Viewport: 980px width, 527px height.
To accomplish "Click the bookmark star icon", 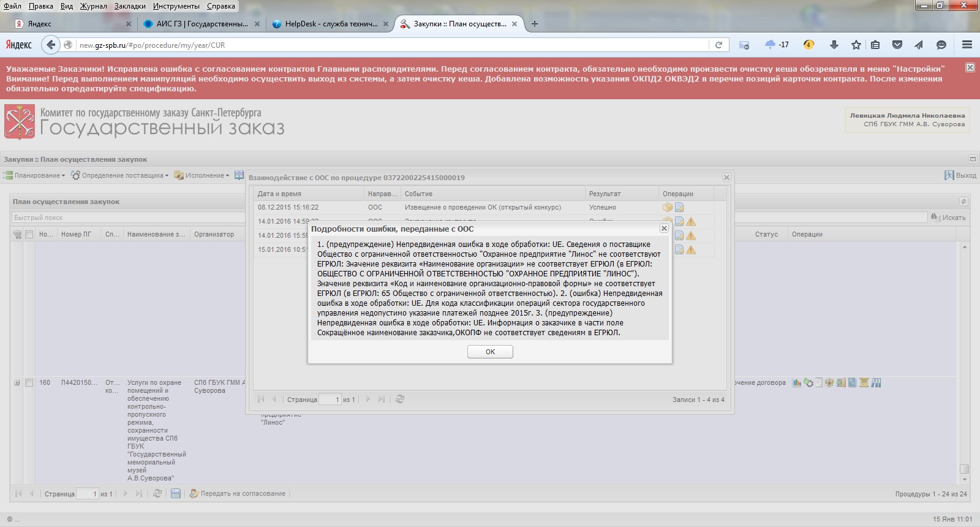I will click(x=856, y=45).
